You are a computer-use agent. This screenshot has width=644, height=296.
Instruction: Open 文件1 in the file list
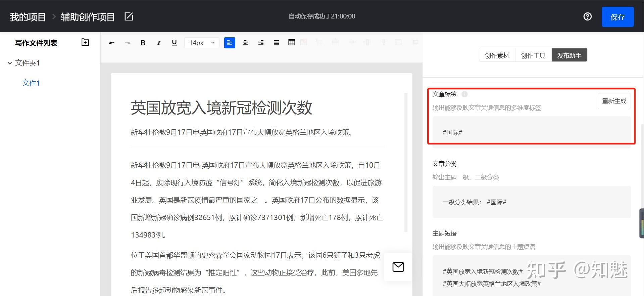[31, 83]
